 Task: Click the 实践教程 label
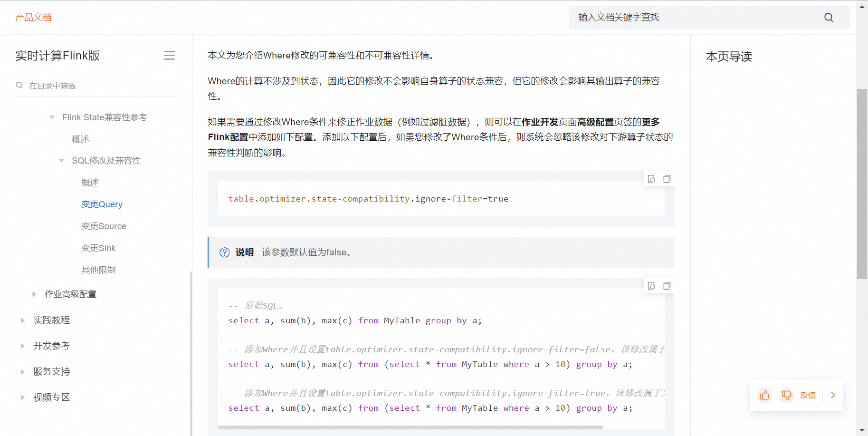[x=51, y=320]
